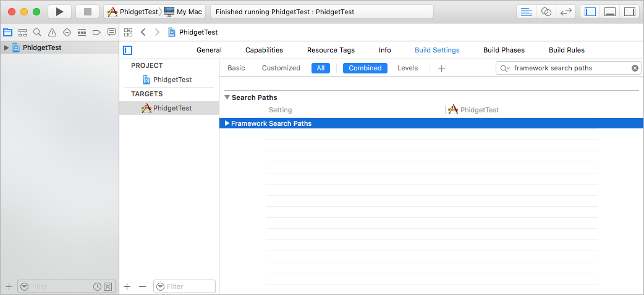Image resolution: width=644 pixels, height=295 pixels.
Task: Open the Resource Tags tab
Action: click(331, 50)
